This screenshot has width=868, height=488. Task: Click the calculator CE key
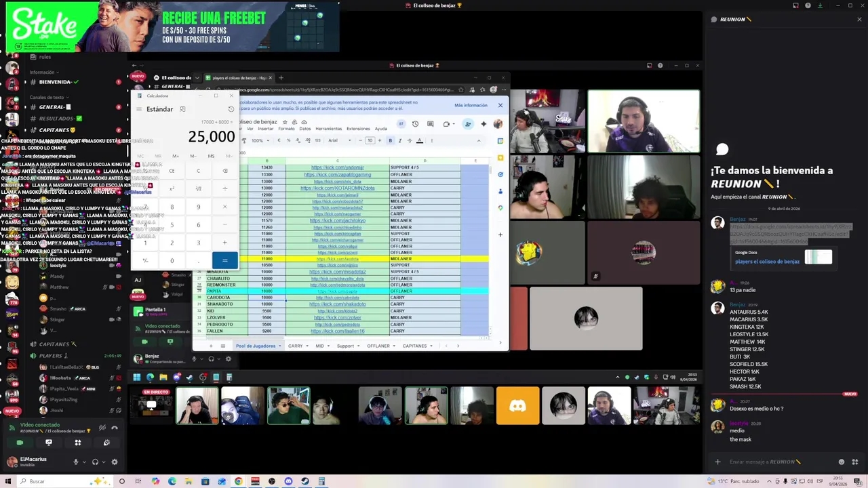[172, 171]
